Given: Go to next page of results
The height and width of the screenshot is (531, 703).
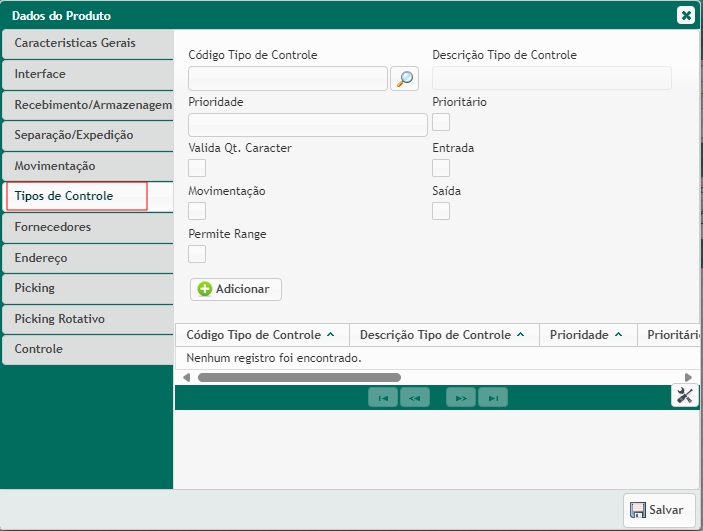Looking at the screenshot, I should [x=460, y=398].
